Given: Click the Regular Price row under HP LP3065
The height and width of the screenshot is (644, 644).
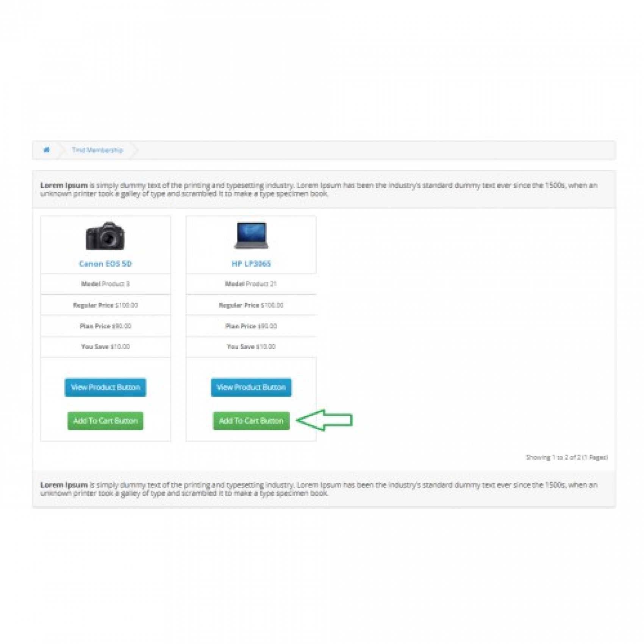Looking at the screenshot, I should (x=251, y=305).
